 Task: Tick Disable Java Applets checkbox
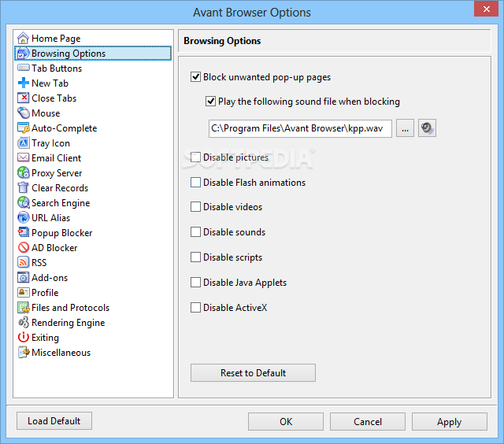click(x=195, y=283)
